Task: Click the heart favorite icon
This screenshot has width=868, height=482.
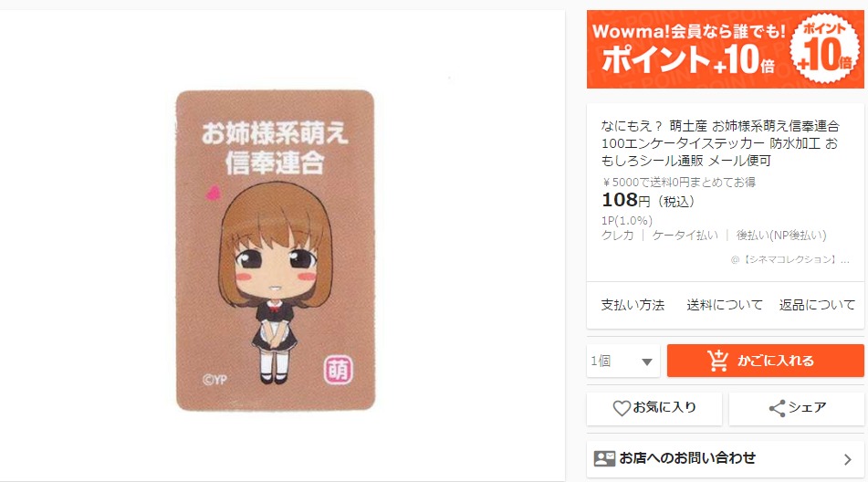Action: 622,408
